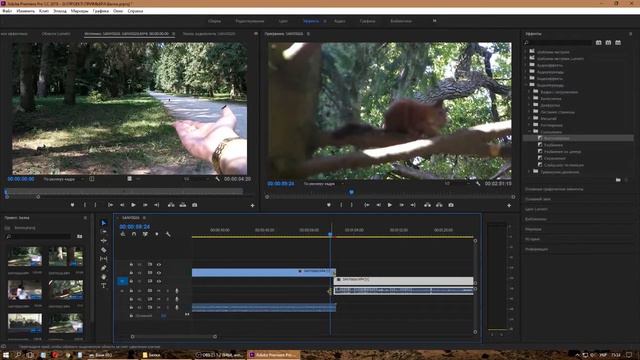
Task: Select the Razor tool
Action: coord(104,250)
